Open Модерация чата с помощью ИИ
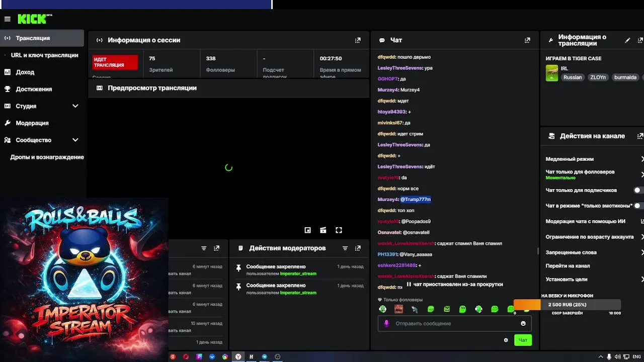 click(585, 221)
